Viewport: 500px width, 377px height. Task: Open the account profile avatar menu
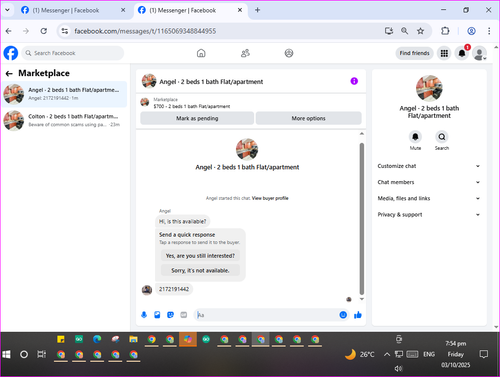click(479, 53)
